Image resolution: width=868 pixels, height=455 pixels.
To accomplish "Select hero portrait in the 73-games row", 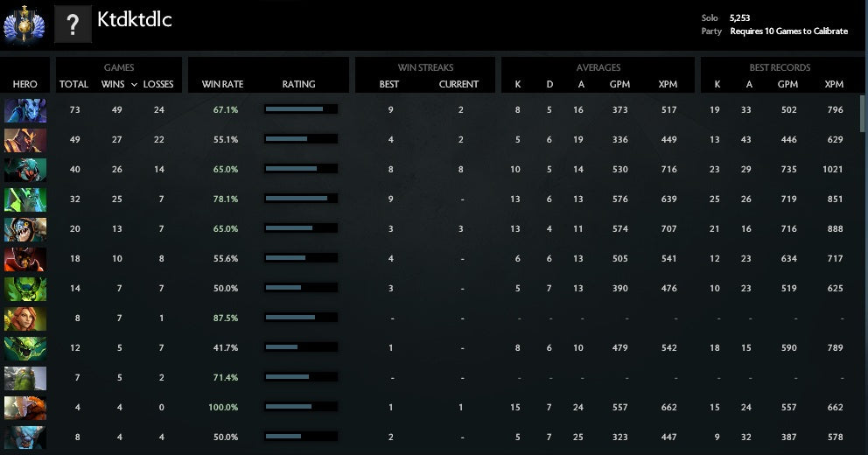I will click(x=25, y=110).
